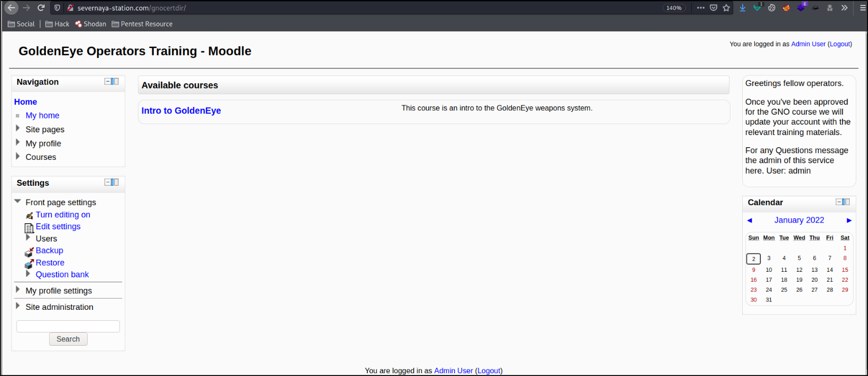Reload the page
The width and height of the screenshot is (868, 376).
(x=41, y=8)
